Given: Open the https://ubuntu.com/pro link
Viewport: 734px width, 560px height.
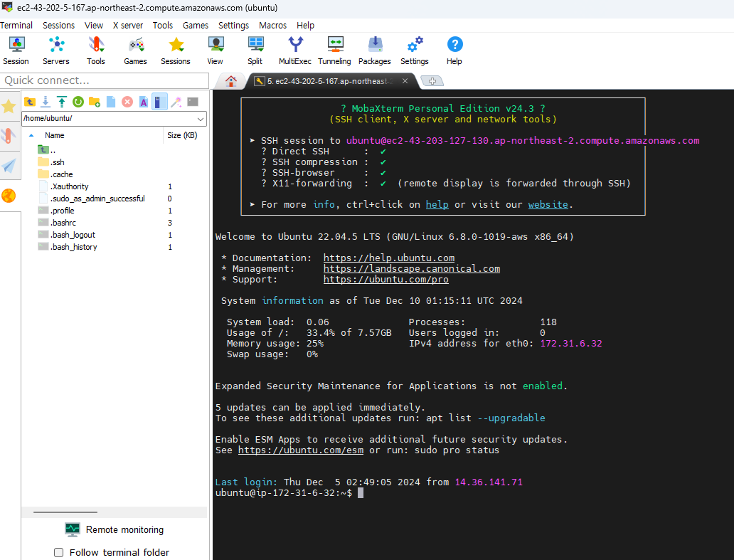Looking at the screenshot, I should tap(385, 280).
